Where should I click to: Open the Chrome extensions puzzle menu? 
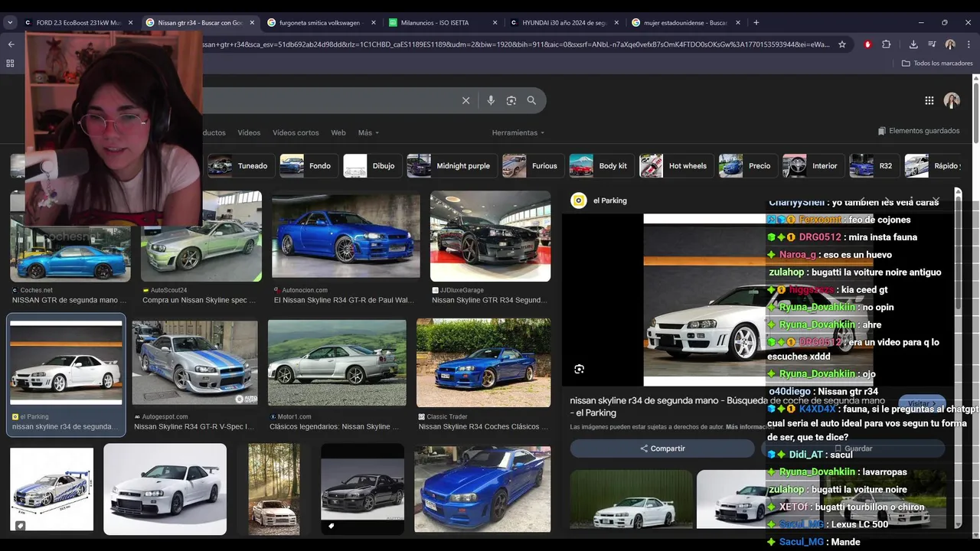point(887,44)
